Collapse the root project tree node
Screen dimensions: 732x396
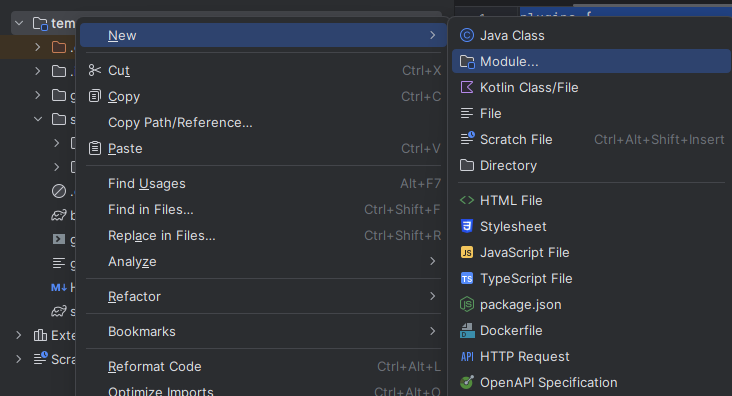point(19,23)
